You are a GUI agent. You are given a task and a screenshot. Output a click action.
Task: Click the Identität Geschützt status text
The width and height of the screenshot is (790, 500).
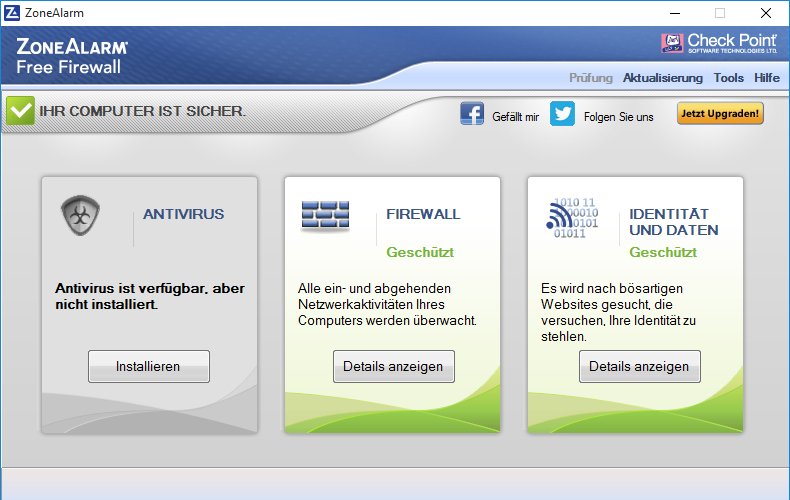pos(663,253)
